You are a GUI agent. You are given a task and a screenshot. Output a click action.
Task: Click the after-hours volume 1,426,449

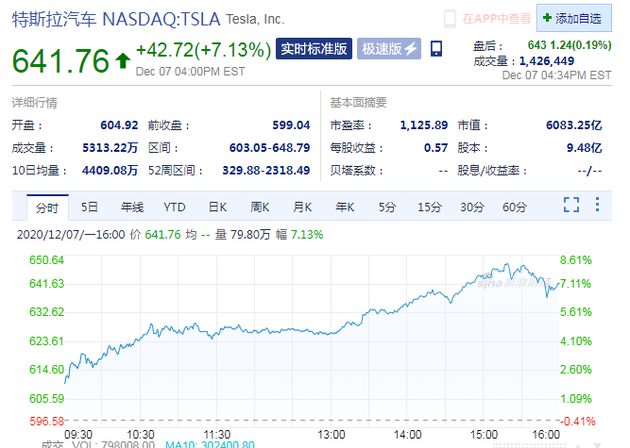point(546,61)
